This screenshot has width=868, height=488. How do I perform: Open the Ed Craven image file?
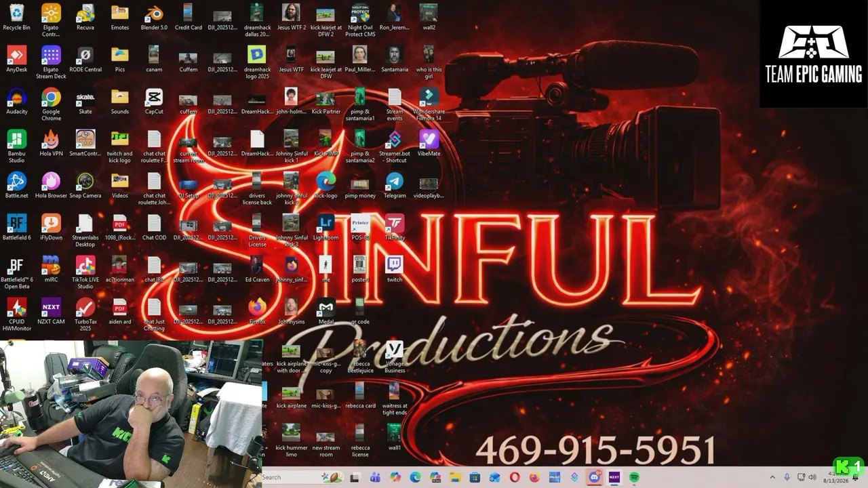point(257,270)
